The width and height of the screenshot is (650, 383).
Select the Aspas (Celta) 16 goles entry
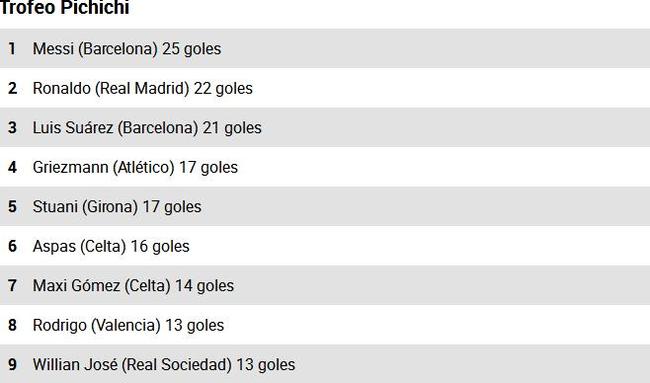(325, 246)
